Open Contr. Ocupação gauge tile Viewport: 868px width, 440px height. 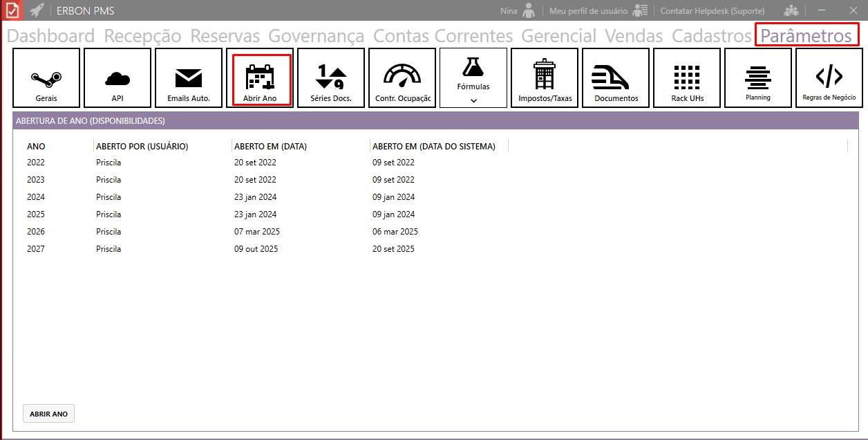click(402, 77)
